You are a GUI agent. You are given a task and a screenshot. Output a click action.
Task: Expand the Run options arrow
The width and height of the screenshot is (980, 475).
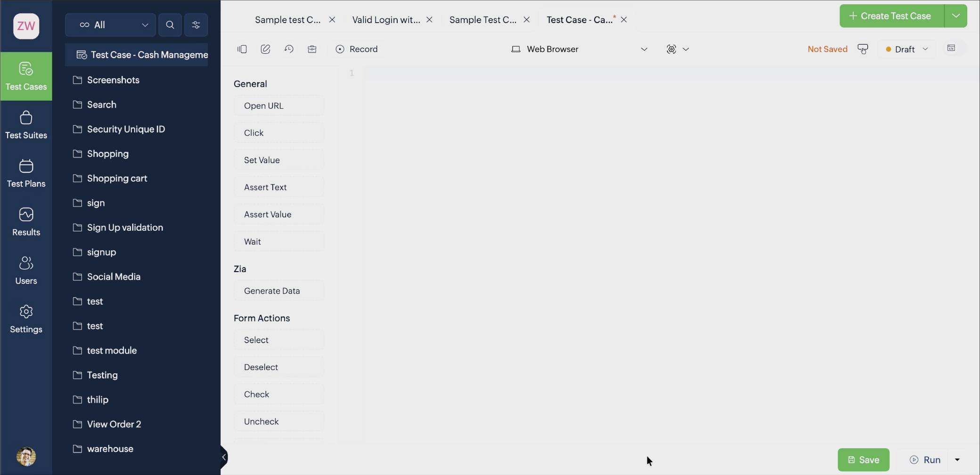[957, 460]
